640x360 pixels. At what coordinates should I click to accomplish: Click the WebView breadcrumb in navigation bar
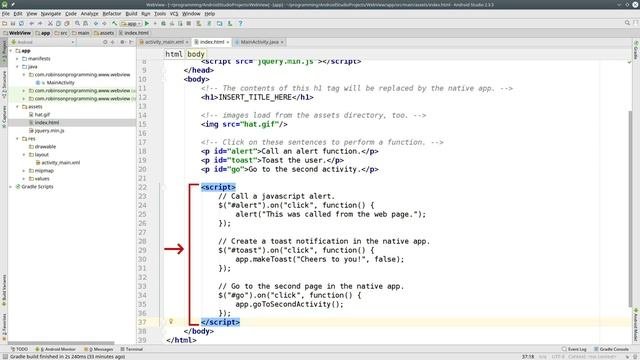point(17,33)
